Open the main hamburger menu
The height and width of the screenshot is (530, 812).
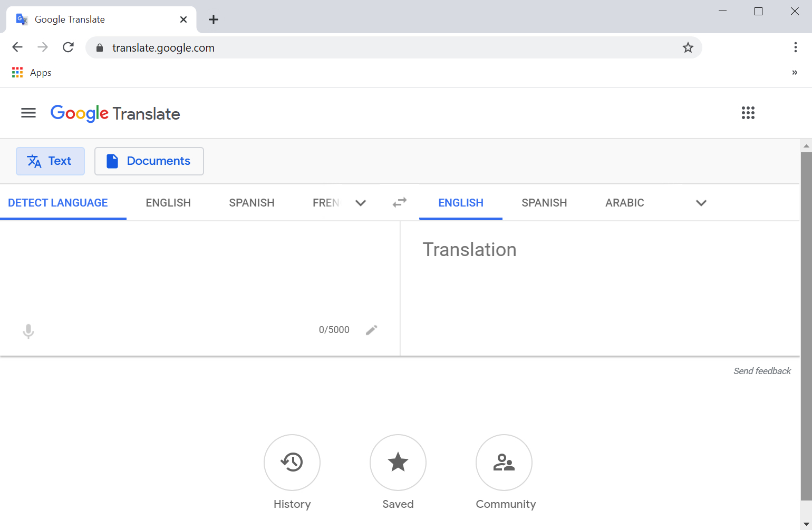point(28,113)
